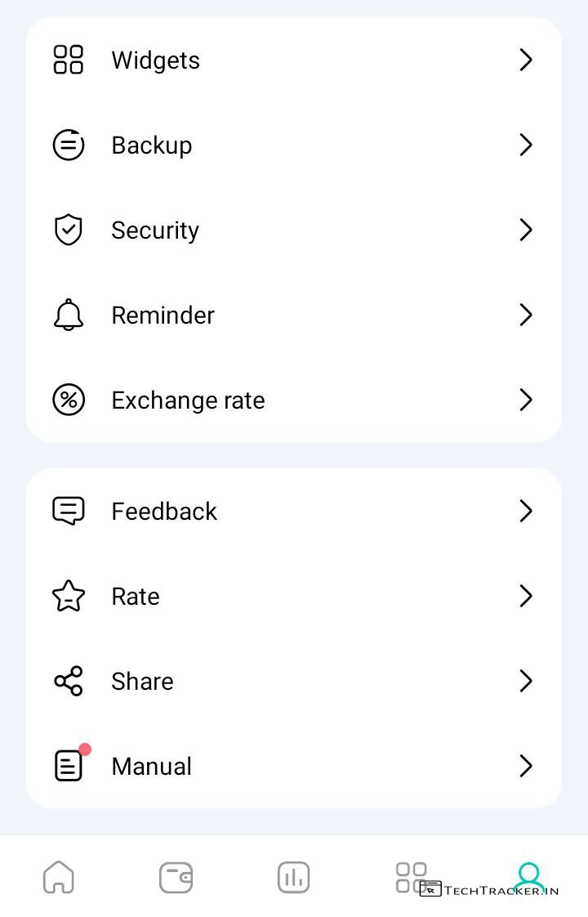Tap the Manual document icon

(69, 766)
